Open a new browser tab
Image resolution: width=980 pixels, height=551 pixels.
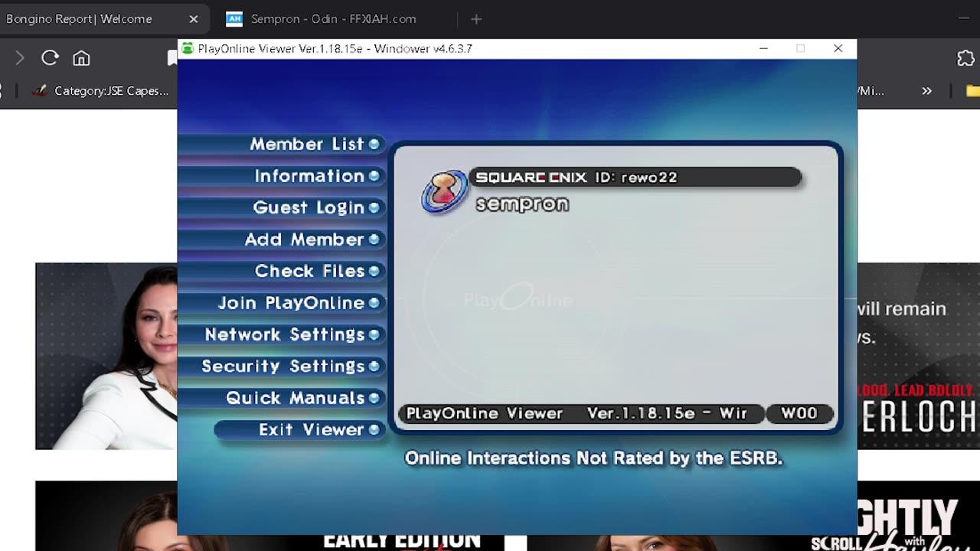click(476, 19)
